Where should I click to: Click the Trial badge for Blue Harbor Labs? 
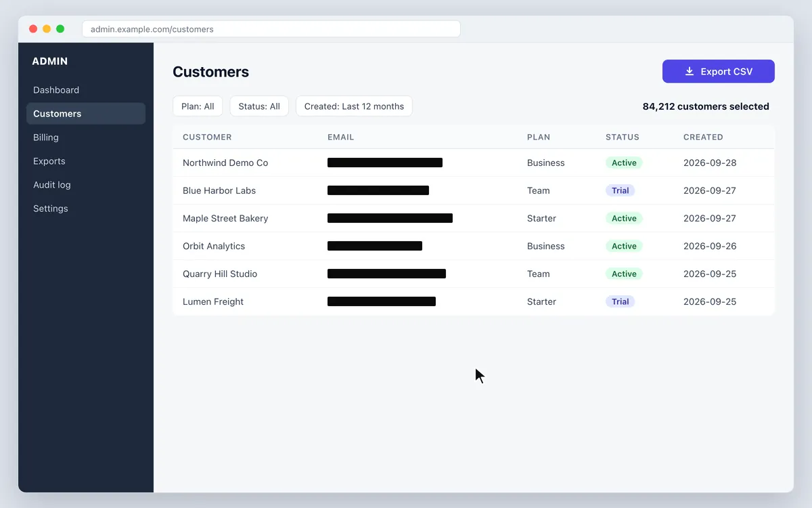[621, 190]
